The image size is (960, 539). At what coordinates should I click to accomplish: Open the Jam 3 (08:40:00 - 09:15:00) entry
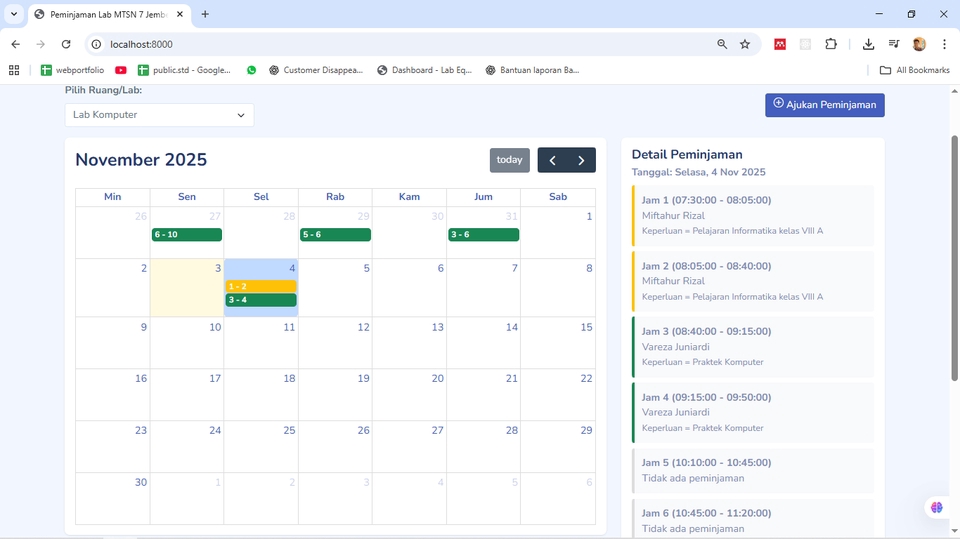tap(753, 347)
